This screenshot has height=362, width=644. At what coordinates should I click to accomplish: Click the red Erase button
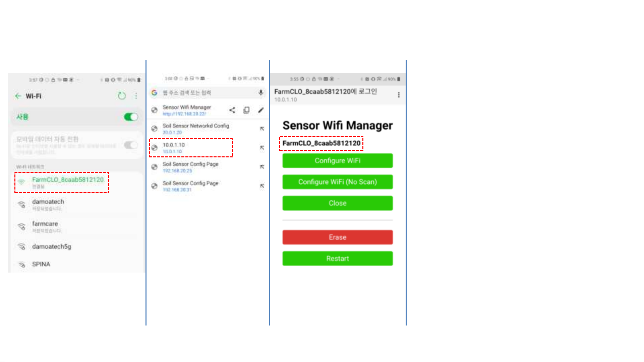click(x=338, y=237)
